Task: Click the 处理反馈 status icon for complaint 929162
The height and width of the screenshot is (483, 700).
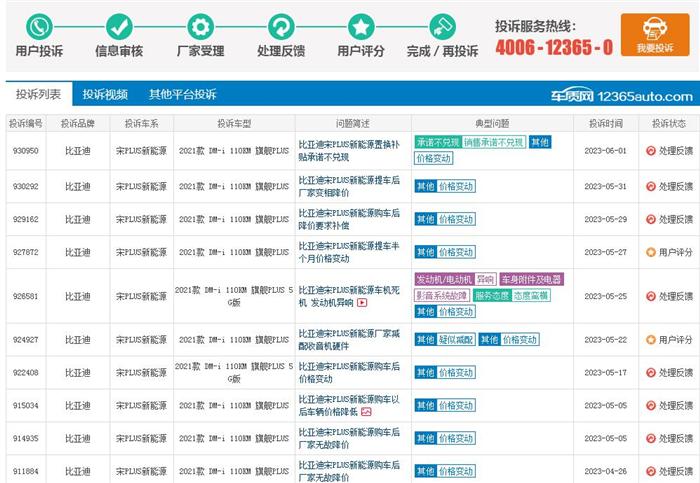Action: pos(651,219)
